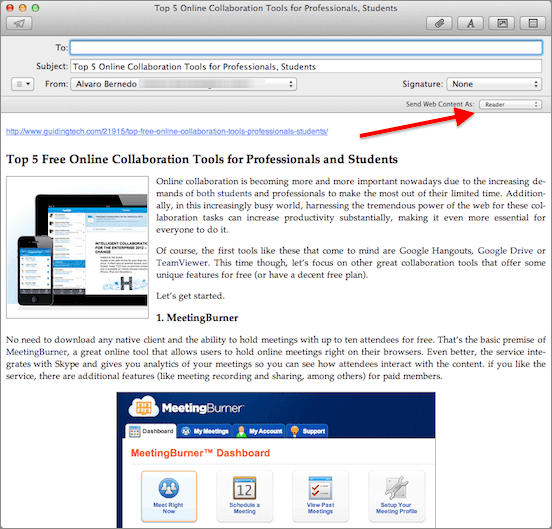Open the photo browser icon
The height and width of the screenshot is (529, 552).
pyautogui.click(x=502, y=24)
